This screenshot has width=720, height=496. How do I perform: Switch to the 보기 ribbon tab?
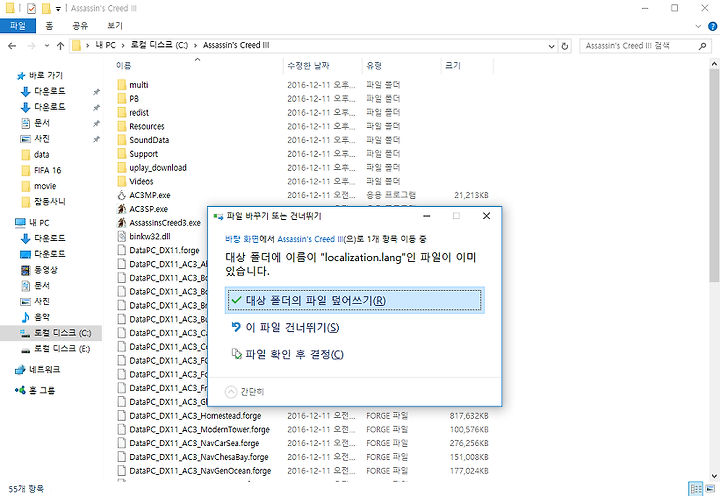tap(115, 26)
